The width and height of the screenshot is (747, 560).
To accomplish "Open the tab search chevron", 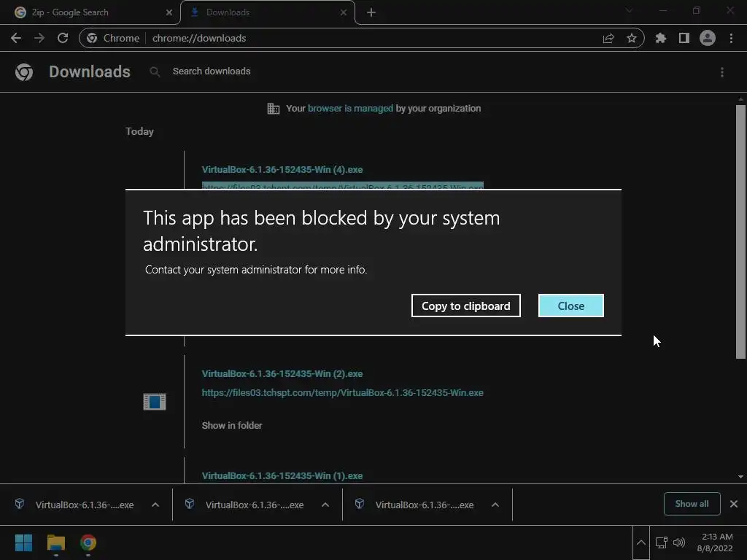I will click(629, 10).
